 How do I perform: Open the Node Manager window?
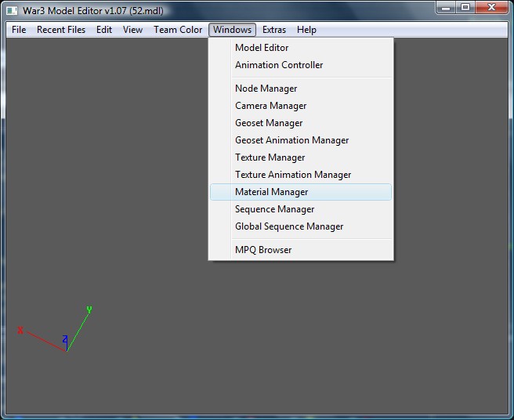[301, 89]
